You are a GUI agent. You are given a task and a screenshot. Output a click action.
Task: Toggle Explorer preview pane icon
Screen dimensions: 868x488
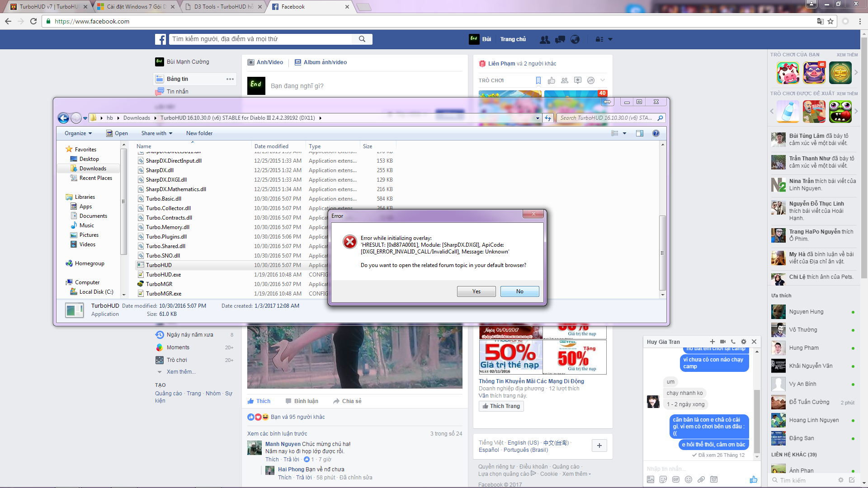[x=640, y=133]
